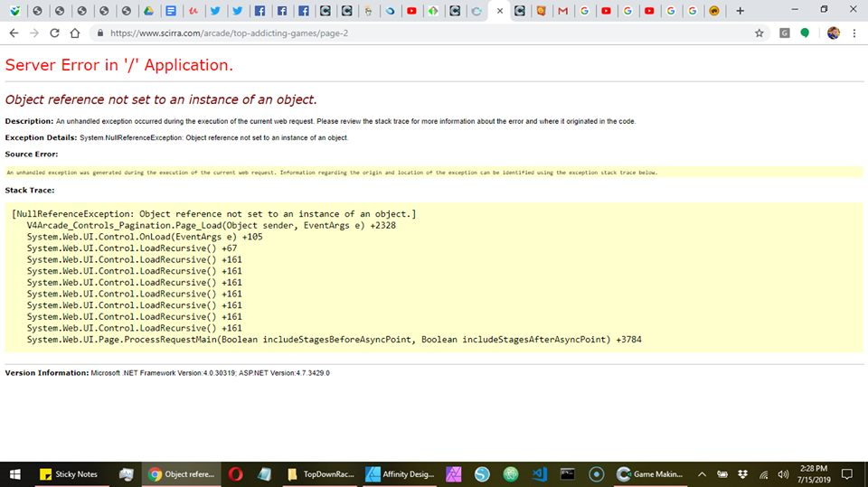Open a new browser tab
Image resolution: width=868 pixels, height=487 pixels.
740,11
